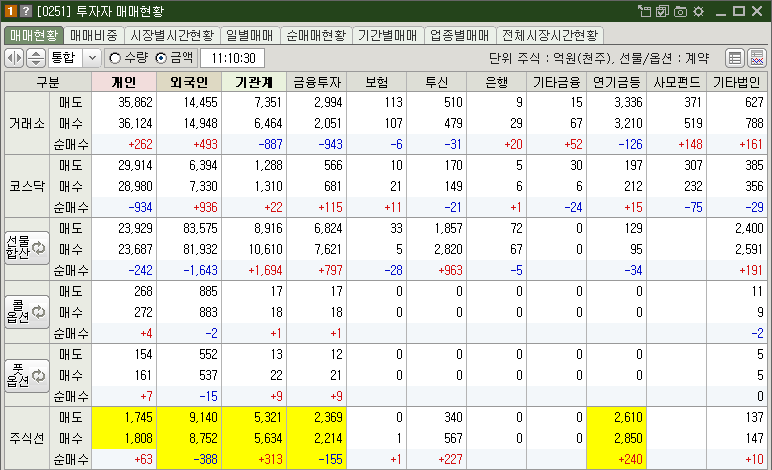The width and height of the screenshot is (772, 470).
Task: Click the -934 코스닥 개인 net value
Action: point(140,207)
